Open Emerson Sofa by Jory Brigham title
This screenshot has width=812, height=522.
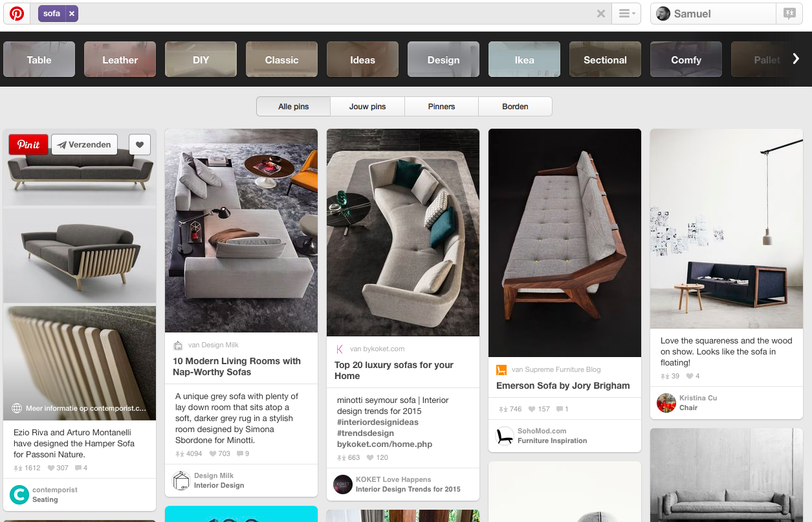pyautogui.click(x=563, y=386)
